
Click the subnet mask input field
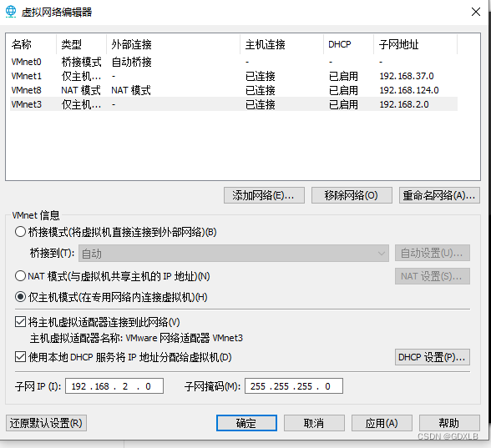coord(294,386)
